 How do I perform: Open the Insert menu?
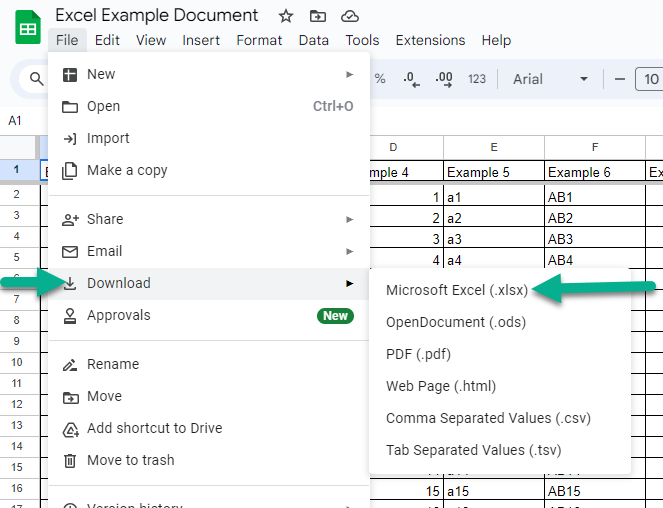(201, 40)
